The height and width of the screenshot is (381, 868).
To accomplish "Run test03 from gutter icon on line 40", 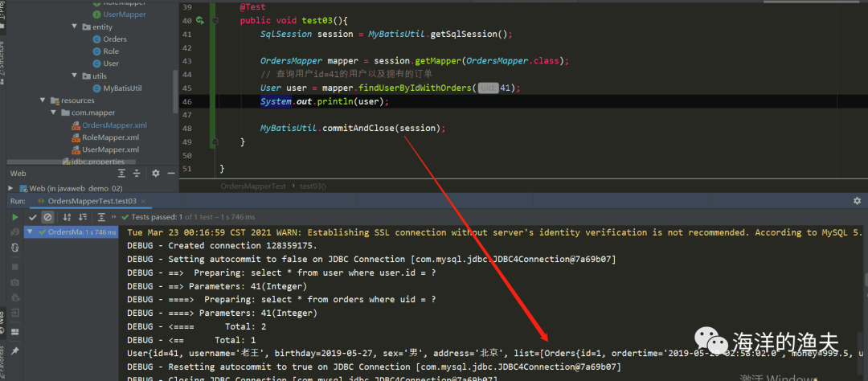I will tap(200, 20).
